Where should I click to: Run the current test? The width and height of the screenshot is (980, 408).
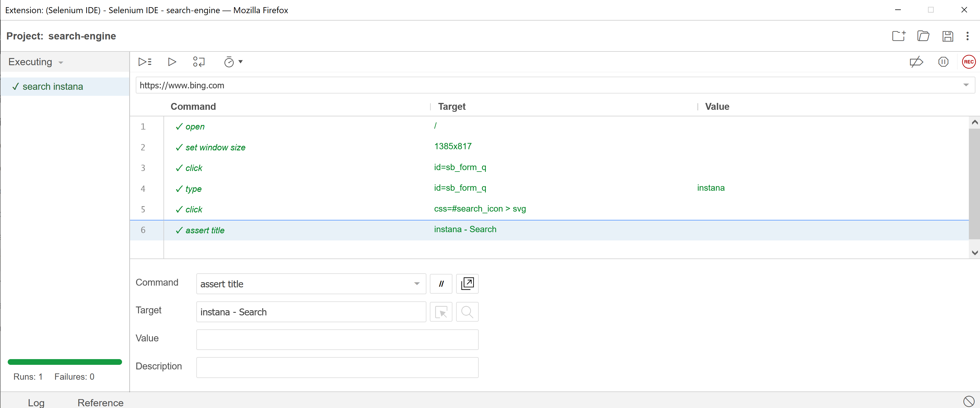coord(171,62)
